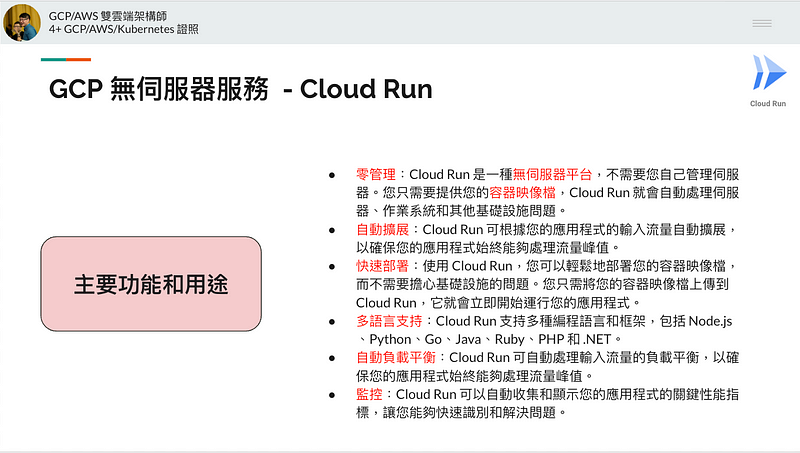Click the Cloud Run caption under logo
The image size is (800, 453).
[768, 104]
